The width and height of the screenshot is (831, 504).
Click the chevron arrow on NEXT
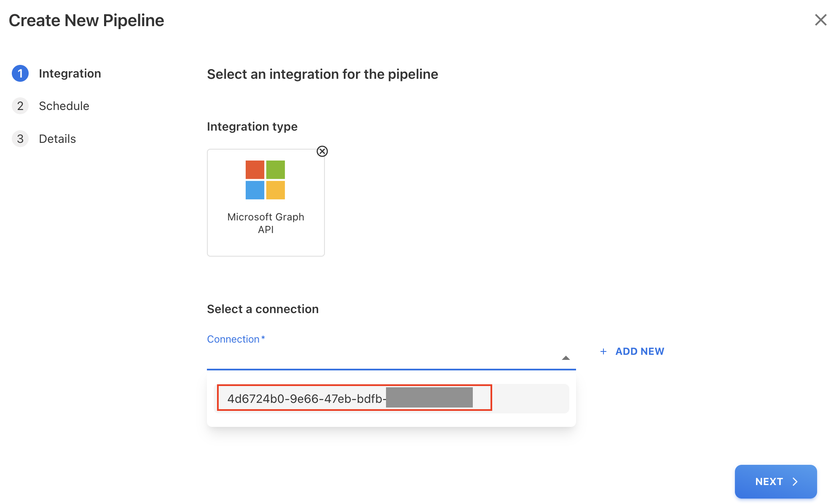click(795, 482)
